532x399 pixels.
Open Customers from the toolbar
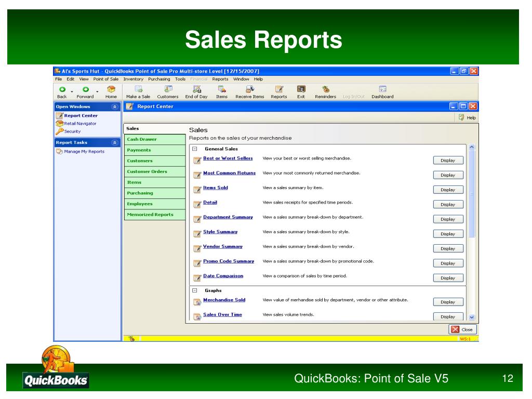(x=168, y=92)
